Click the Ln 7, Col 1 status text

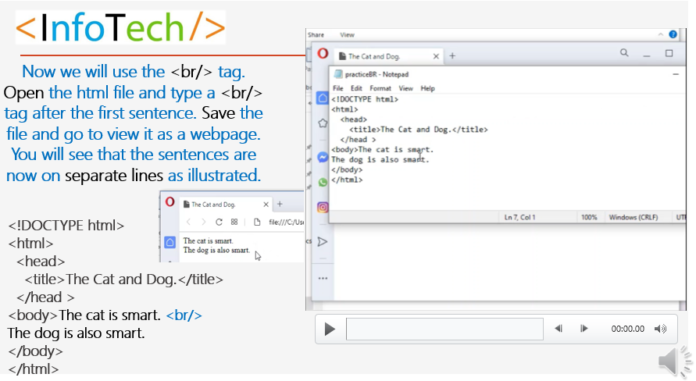click(520, 217)
